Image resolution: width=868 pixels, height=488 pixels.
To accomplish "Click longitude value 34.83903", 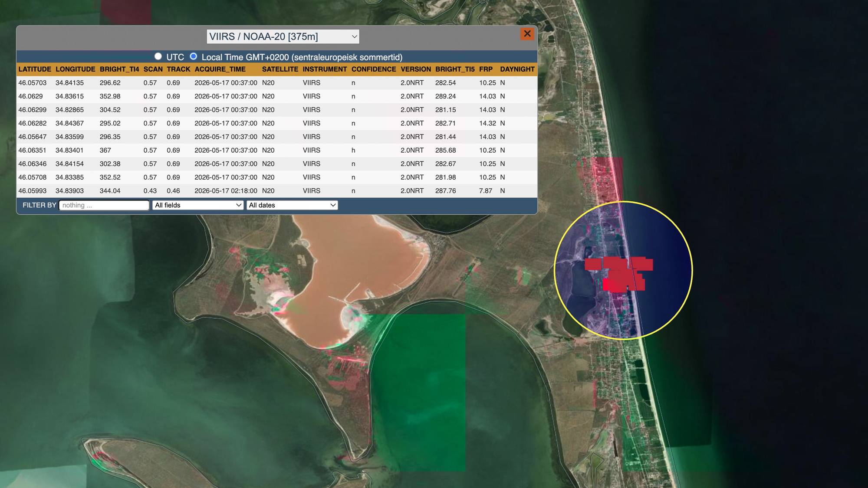I will click(x=69, y=190).
